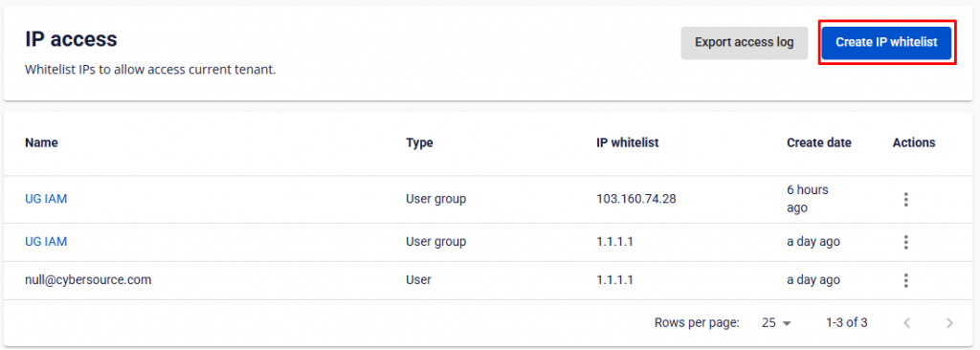Click the IP access page heading
Viewport: 980px width, 350px height.
(x=71, y=39)
